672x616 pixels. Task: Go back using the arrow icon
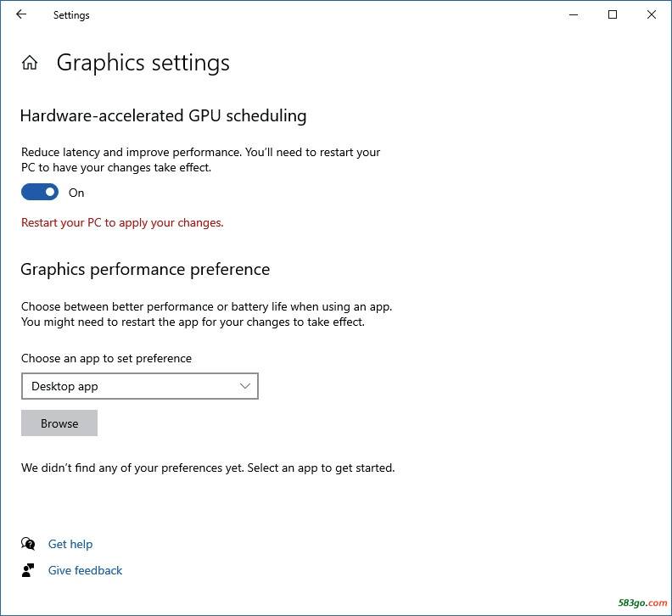pos(21,14)
